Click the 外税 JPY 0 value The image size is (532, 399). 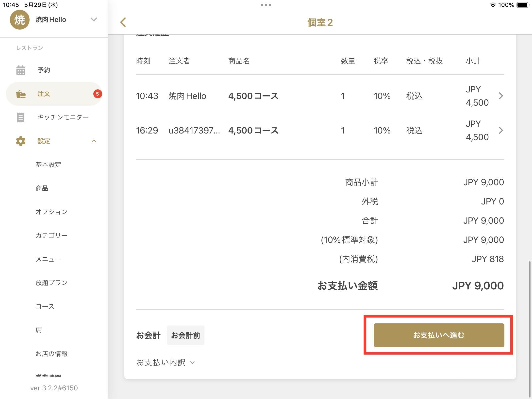point(493,201)
